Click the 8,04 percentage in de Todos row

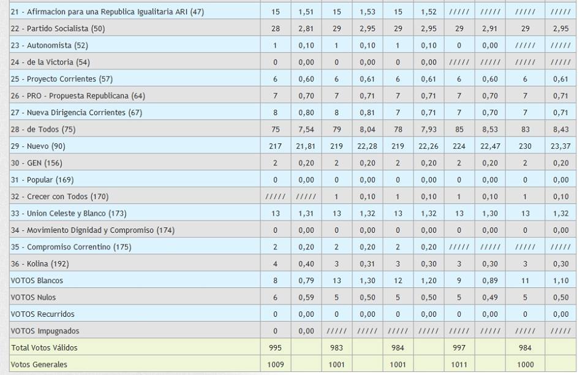click(x=367, y=129)
